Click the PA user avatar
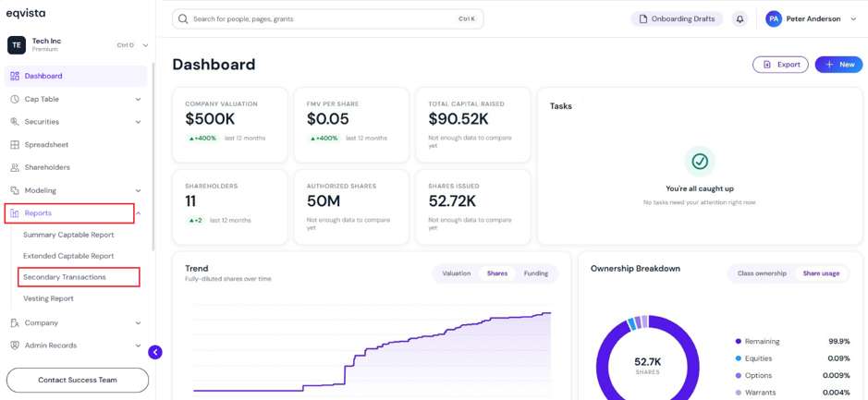This screenshot has height=400, width=868. pyautogui.click(x=774, y=18)
